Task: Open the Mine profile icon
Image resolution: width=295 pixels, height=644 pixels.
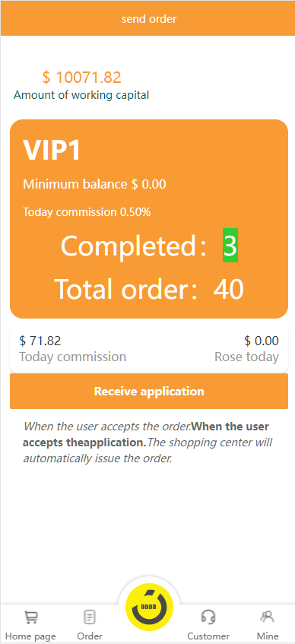Action: pyautogui.click(x=267, y=617)
